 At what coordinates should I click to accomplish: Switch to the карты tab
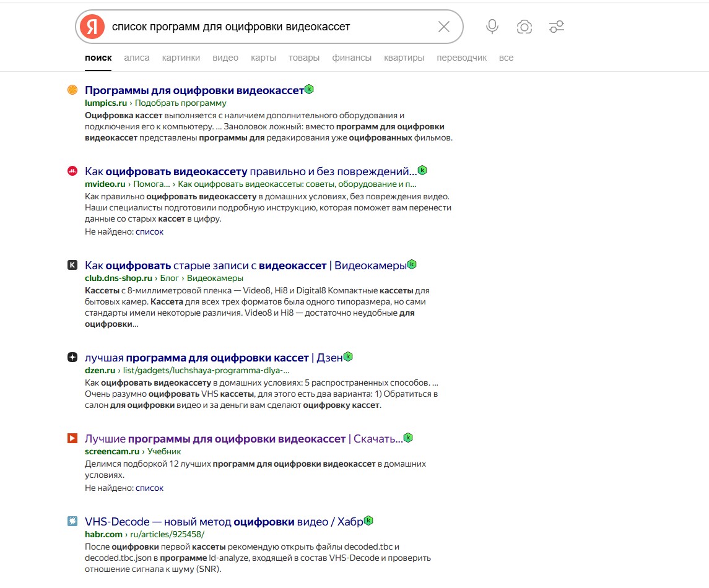[x=263, y=58]
